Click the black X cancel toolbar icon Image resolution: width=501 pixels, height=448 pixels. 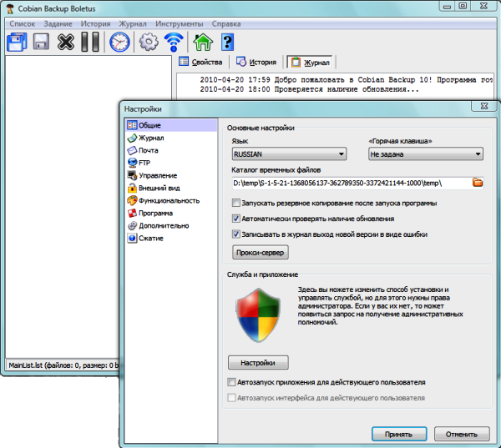pyautogui.click(x=66, y=42)
